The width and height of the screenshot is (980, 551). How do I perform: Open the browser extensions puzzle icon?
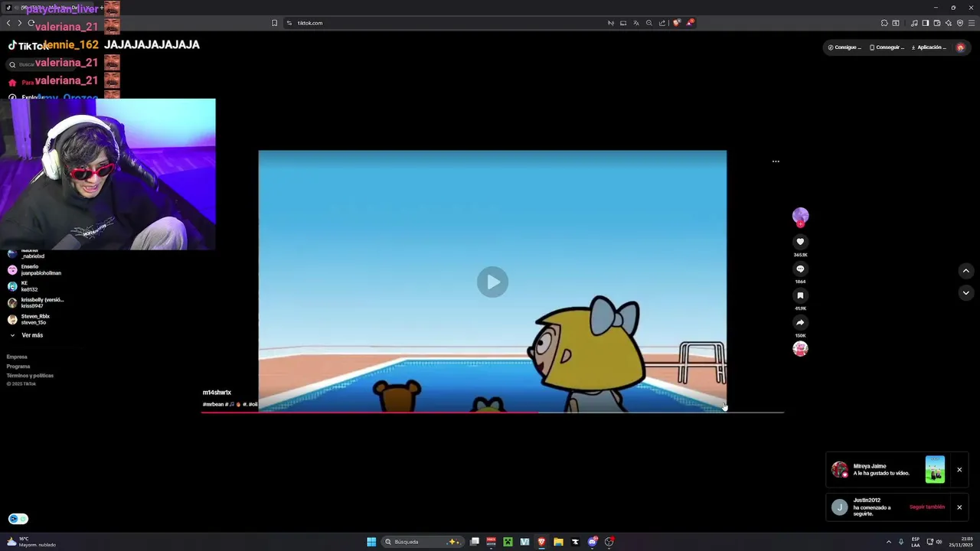tap(884, 23)
